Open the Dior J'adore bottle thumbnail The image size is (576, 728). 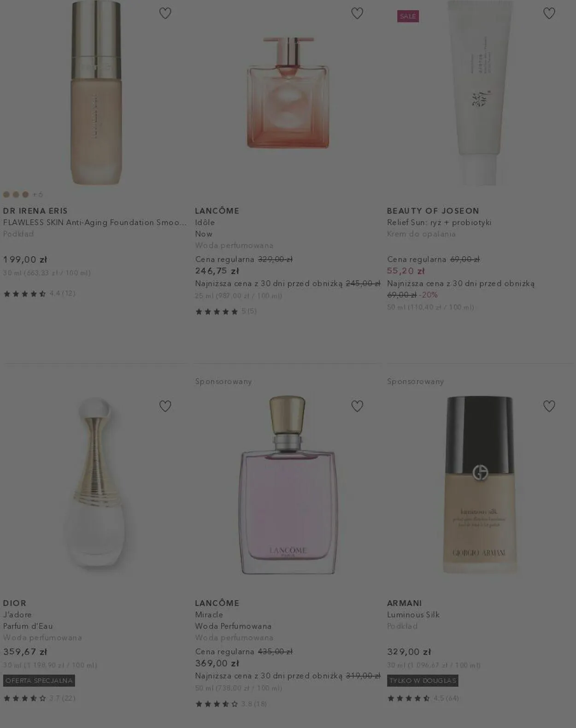[96, 485]
